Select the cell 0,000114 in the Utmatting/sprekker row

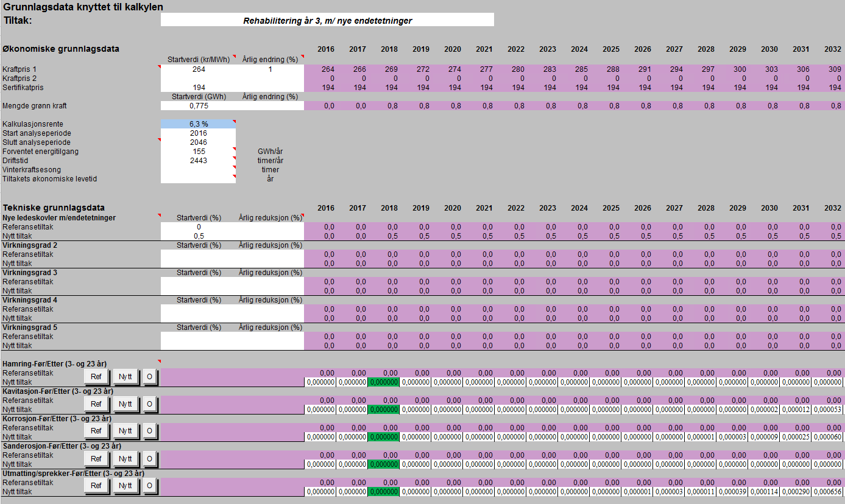(x=765, y=492)
